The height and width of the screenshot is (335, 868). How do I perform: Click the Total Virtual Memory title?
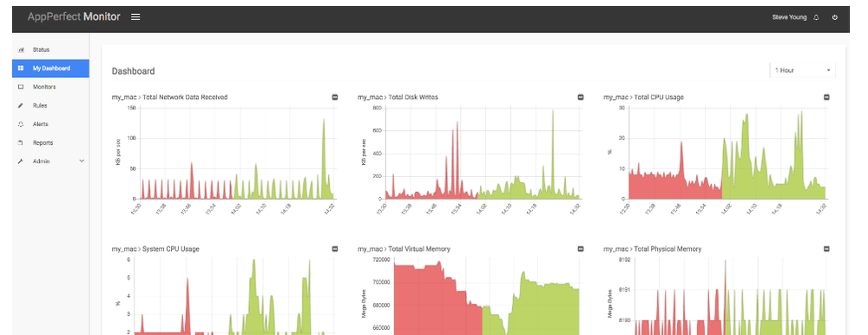404,249
